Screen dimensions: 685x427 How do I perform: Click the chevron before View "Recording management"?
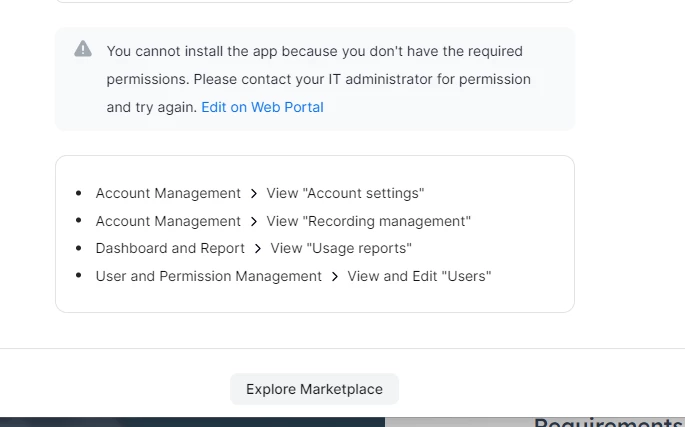(x=254, y=221)
